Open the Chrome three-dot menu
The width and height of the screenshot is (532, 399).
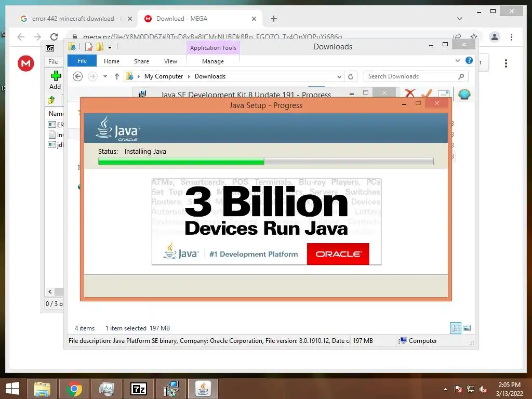(x=511, y=37)
